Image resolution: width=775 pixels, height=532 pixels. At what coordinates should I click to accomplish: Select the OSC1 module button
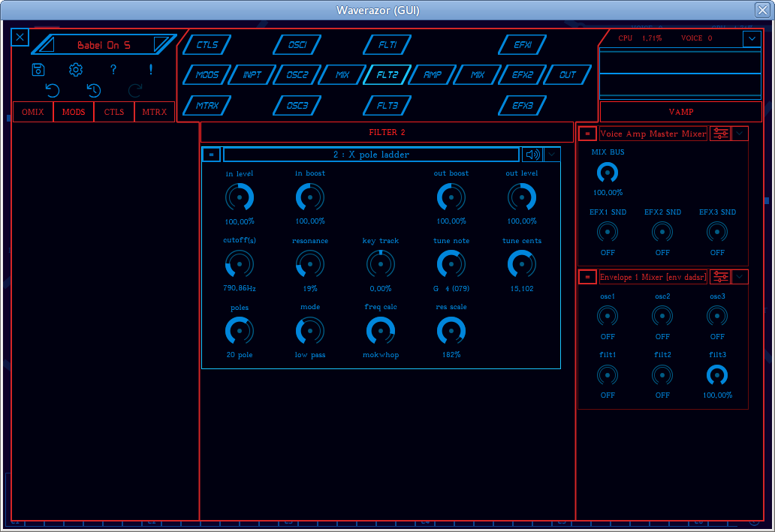pos(297,45)
